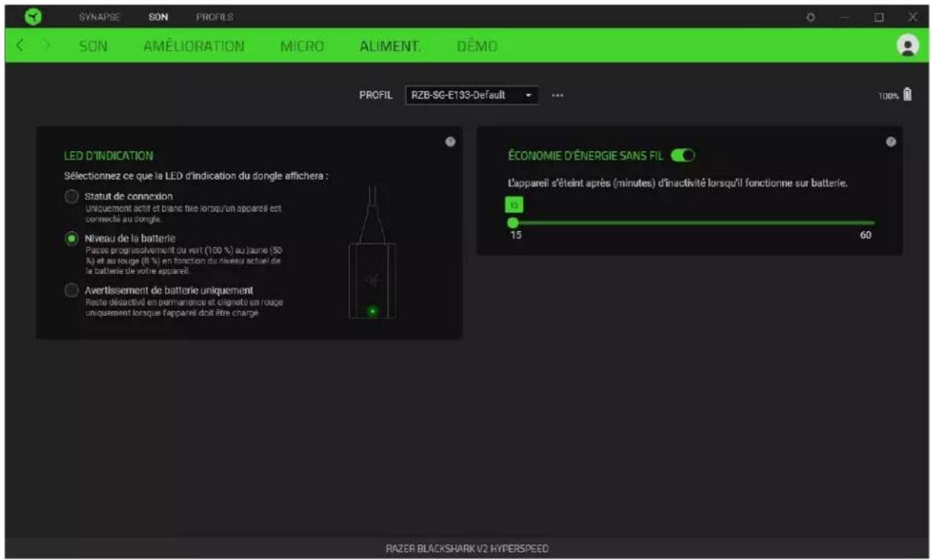
Task: Click the LED D'INDICATION heading
Action: 108,156
